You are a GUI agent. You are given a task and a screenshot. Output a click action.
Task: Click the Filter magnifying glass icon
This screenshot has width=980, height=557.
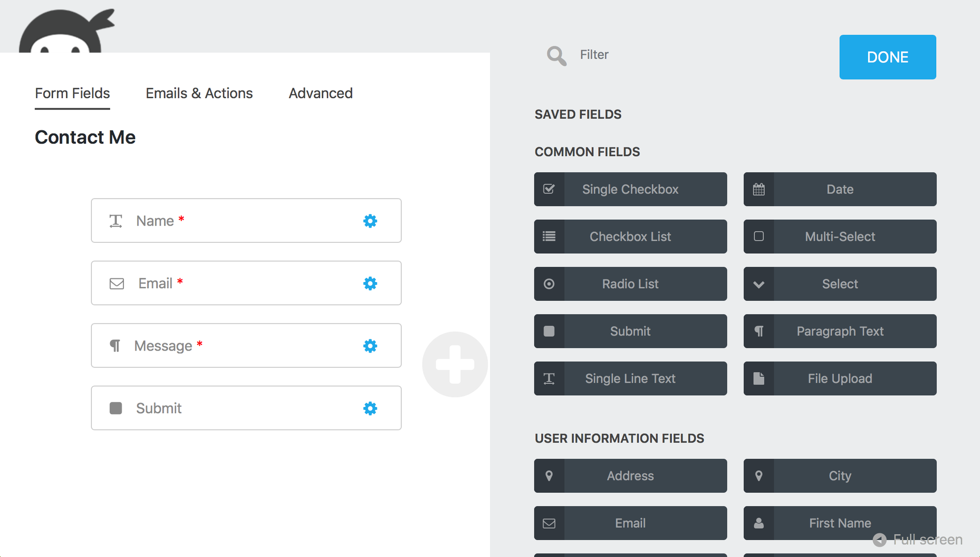pos(557,56)
